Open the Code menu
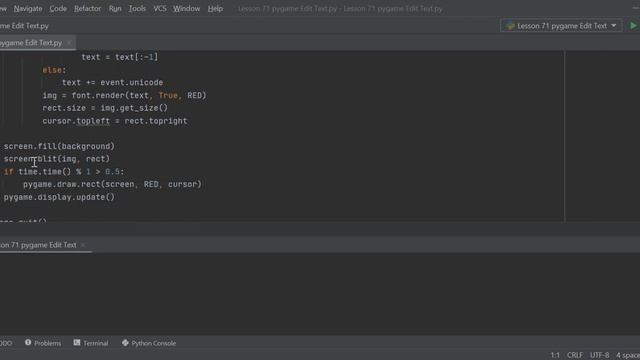Image resolution: width=640 pixels, height=360 pixels. click(x=58, y=9)
